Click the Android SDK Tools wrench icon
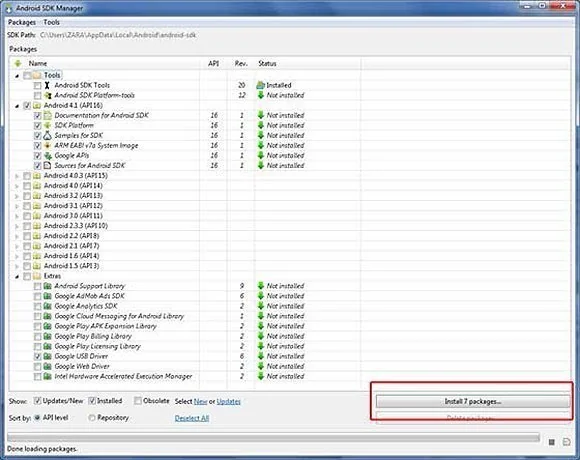580x460 pixels. tap(47, 85)
